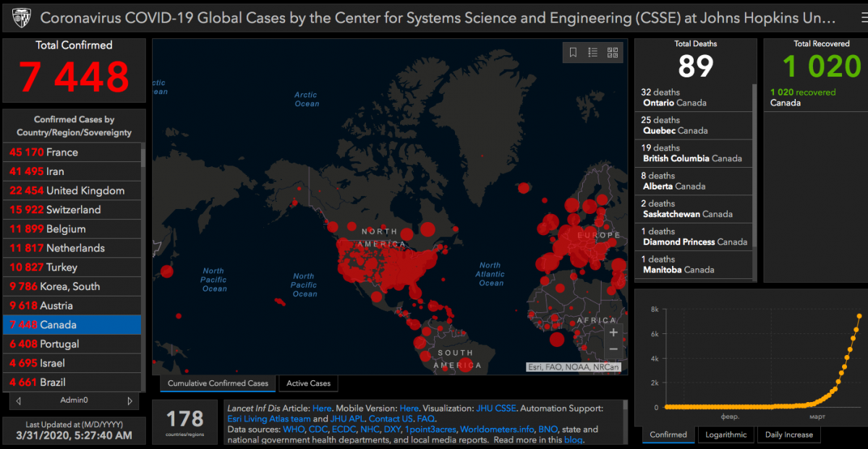Show the map legend list icon

tap(592, 52)
